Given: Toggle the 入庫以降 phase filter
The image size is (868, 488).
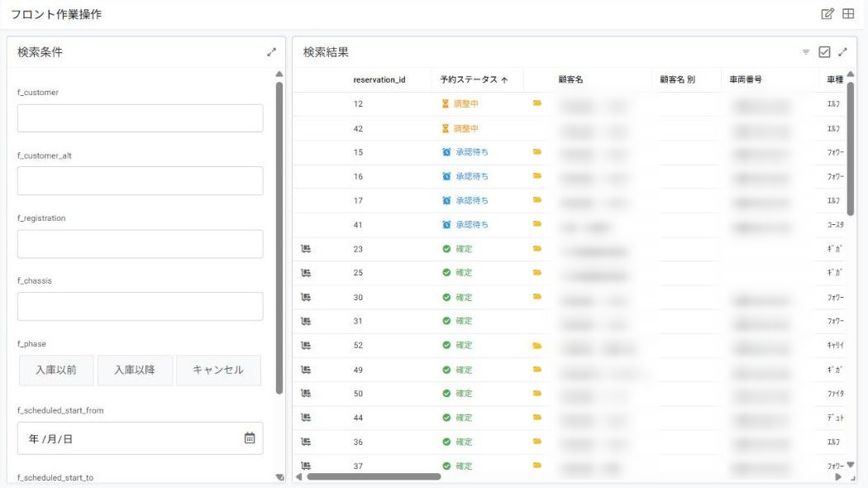Looking at the screenshot, I should [135, 370].
